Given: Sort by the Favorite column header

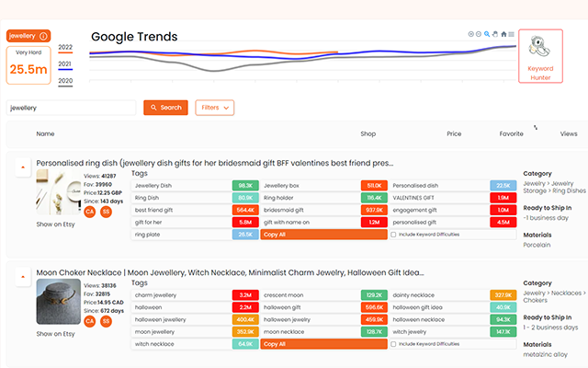Looking at the screenshot, I should tap(511, 133).
